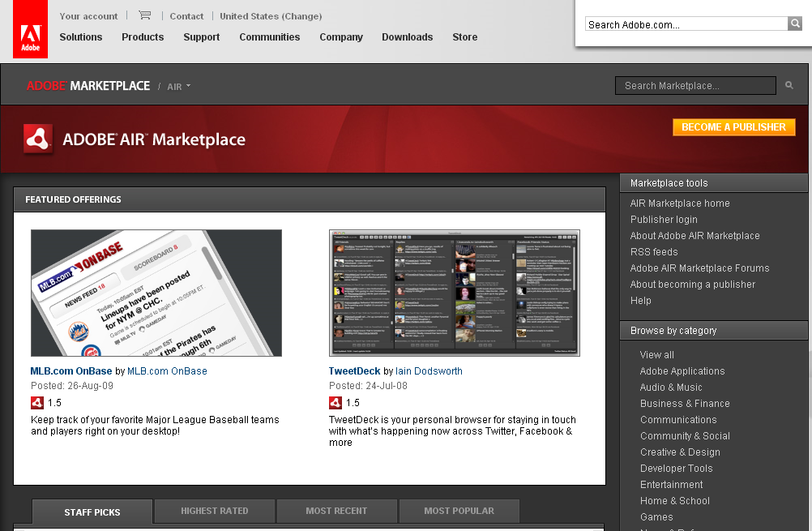Click the 'Posted: 26-Aug-09' date text
Image resolution: width=812 pixels, height=531 pixels.
[x=72, y=385]
